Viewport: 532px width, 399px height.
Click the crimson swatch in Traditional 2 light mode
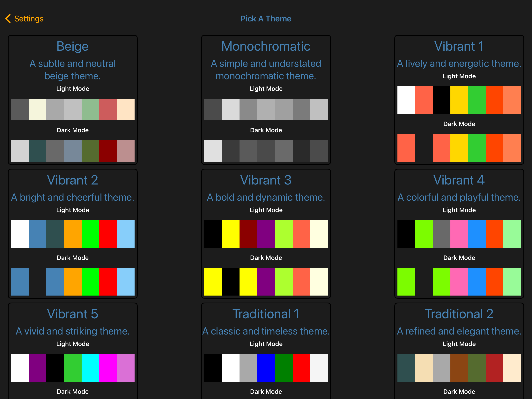[x=494, y=368]
